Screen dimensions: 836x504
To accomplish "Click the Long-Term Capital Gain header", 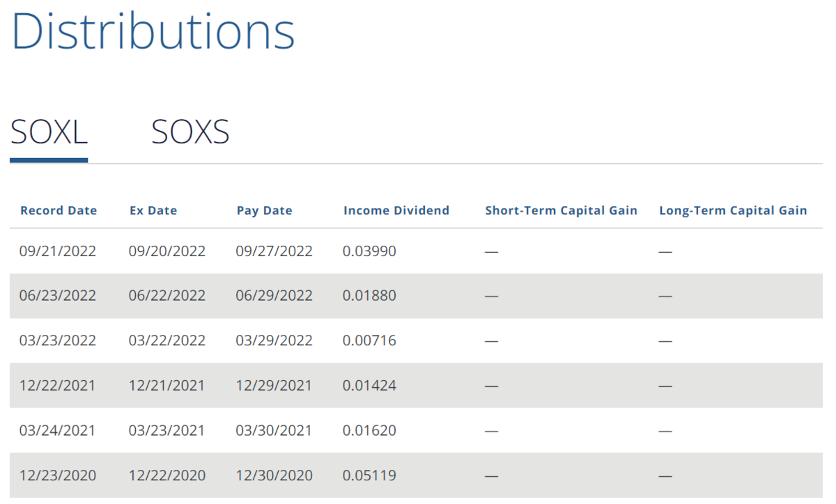I will [733, 210].
